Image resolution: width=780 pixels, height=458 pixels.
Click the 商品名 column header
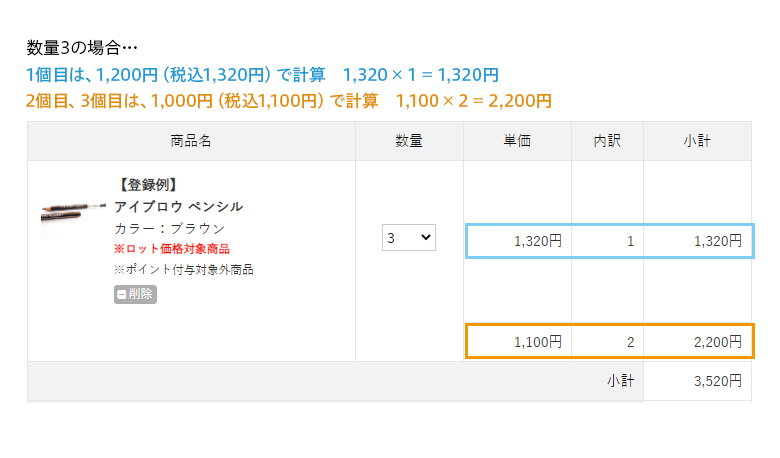[x=191, y=142]
